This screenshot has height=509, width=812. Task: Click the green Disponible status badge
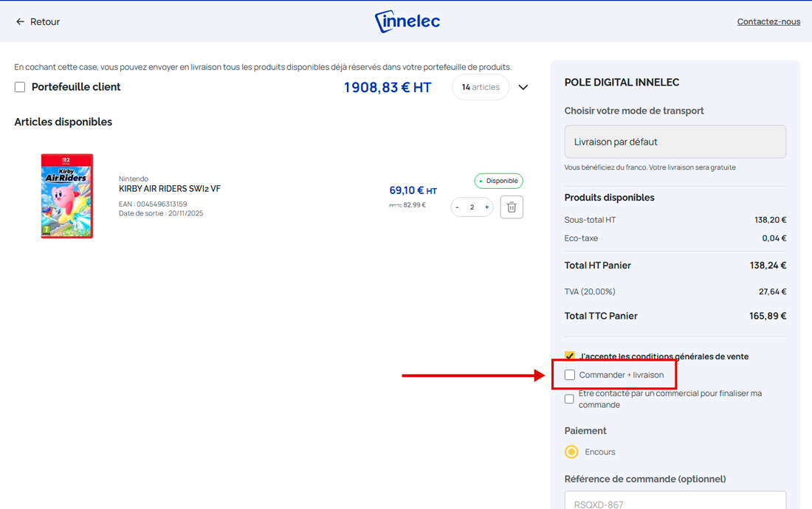click(x=498, y=181)
